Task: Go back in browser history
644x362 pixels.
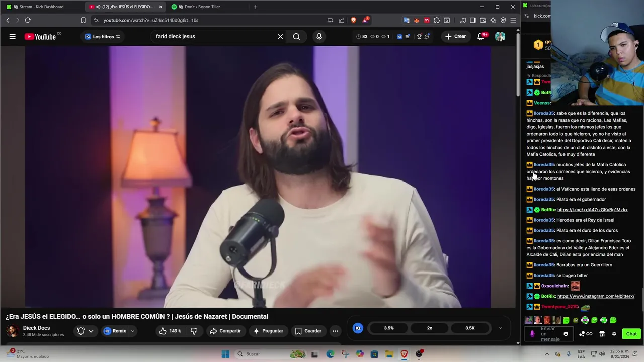Action: click(8, 20)
